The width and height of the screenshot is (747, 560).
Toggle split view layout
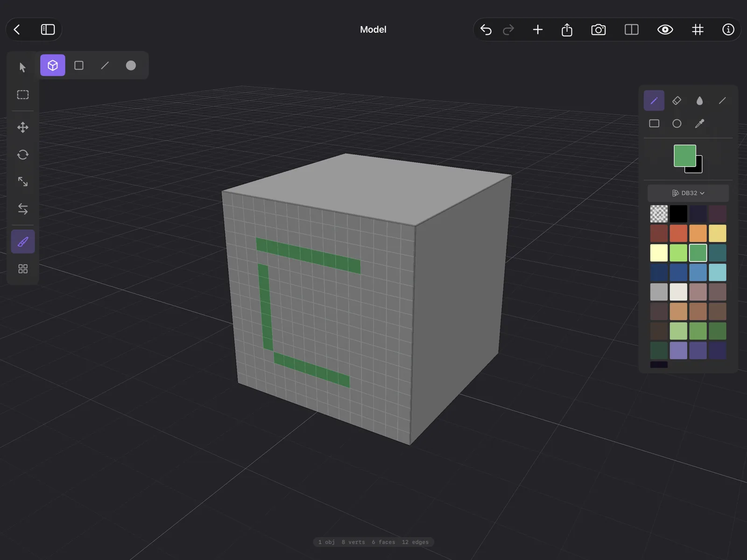pyautogui.click(x=631, y=30)
